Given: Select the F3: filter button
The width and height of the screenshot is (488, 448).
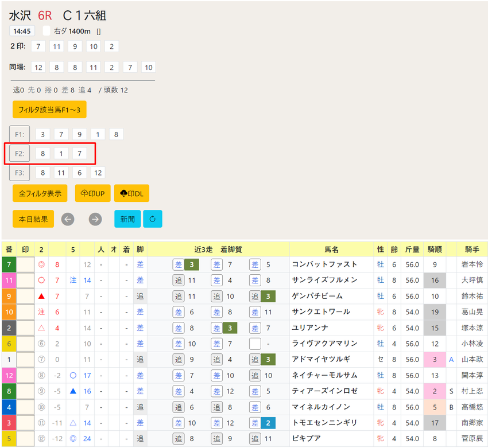Looking at the screenshot, I should coord(20,173).
